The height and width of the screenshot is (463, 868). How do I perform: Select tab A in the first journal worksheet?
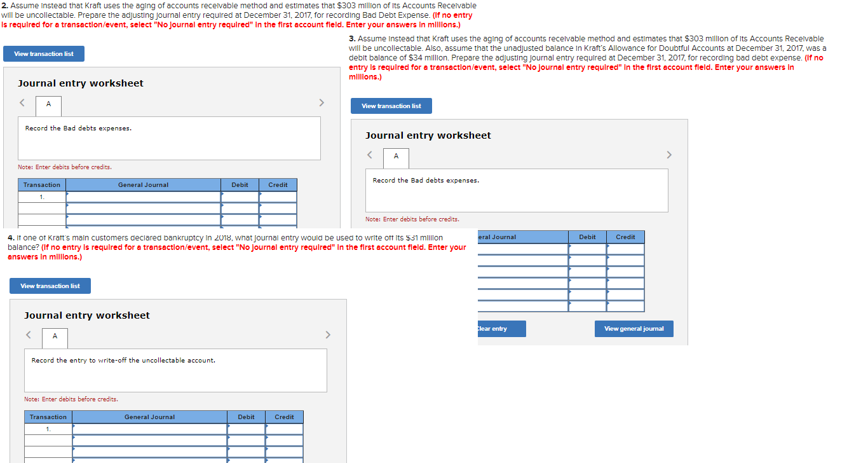[48, 106]
